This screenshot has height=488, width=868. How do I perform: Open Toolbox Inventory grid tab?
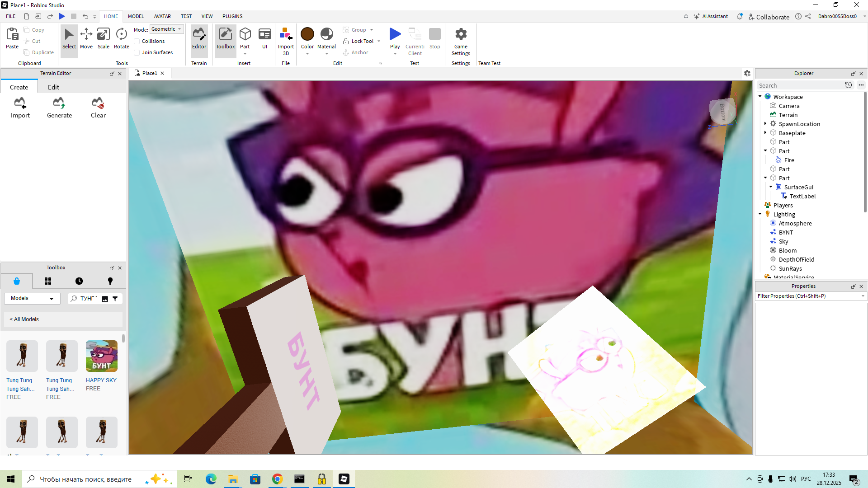coord(48,281)
